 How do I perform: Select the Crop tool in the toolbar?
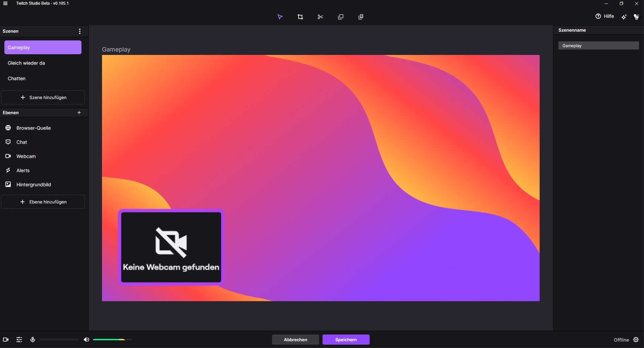coord(300,17)
